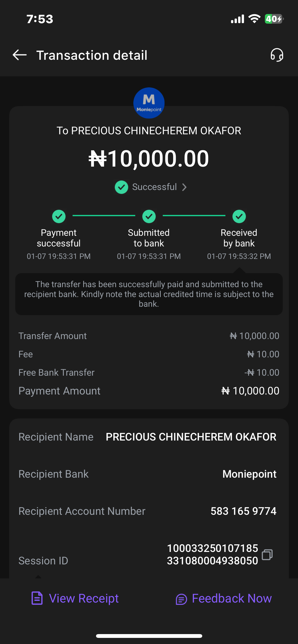Tap the green Successful checkmark icon
This screenshot has width=298, height=644.
click(x=121, y=187)
